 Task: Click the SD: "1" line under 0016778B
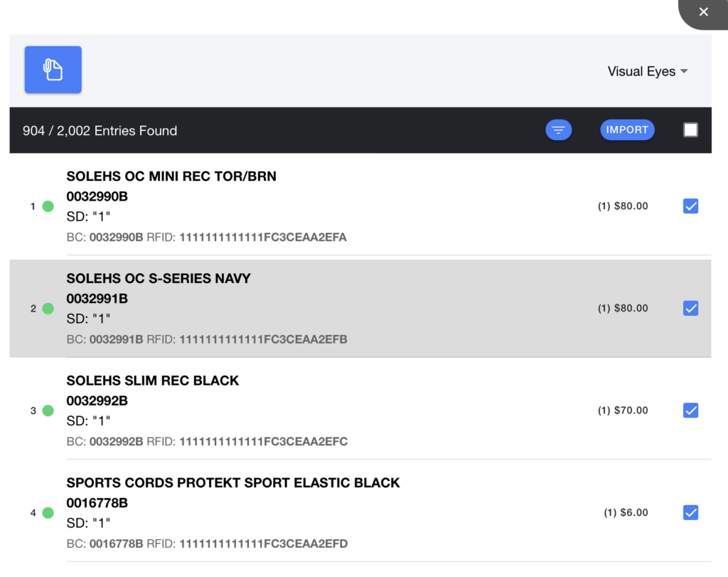coord(88,524)
